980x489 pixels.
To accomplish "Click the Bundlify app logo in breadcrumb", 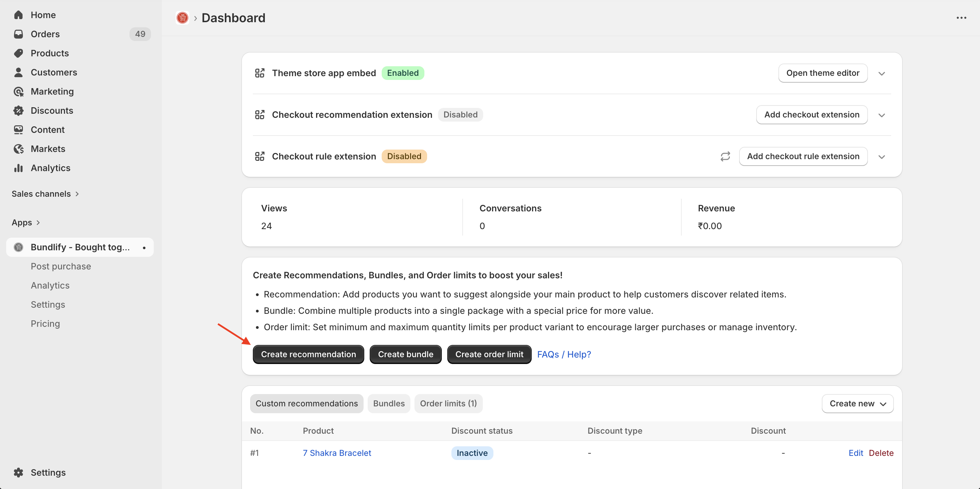I will pyautogui.click(x=182, y=18).
